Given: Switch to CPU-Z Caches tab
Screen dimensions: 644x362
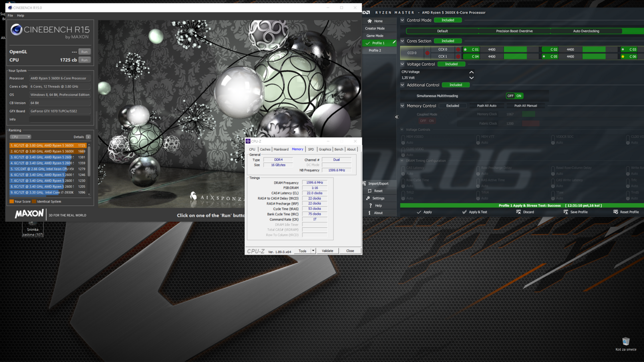Looking at the screenshot, I should coord(265,149).
